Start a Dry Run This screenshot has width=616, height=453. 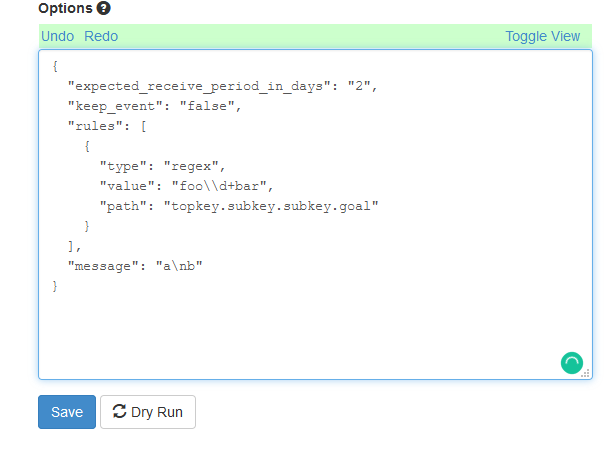[148, 412]
